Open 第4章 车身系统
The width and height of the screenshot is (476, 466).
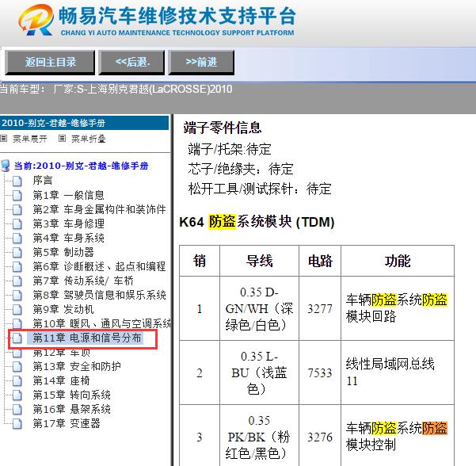(x=69, y=238)
